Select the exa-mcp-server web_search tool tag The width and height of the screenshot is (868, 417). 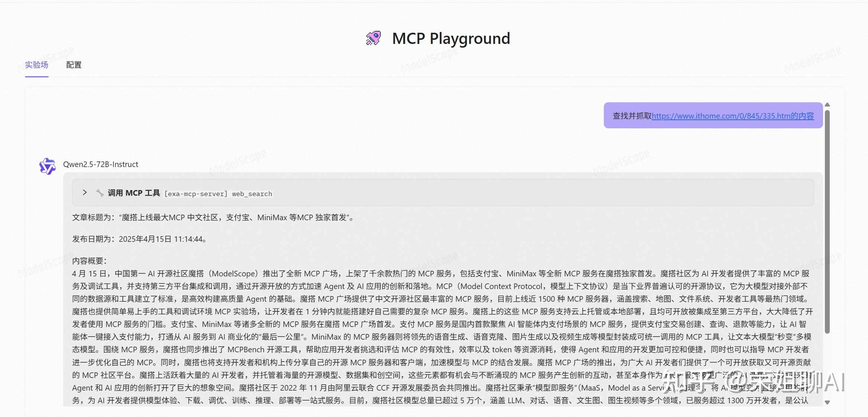coord(218,193)
